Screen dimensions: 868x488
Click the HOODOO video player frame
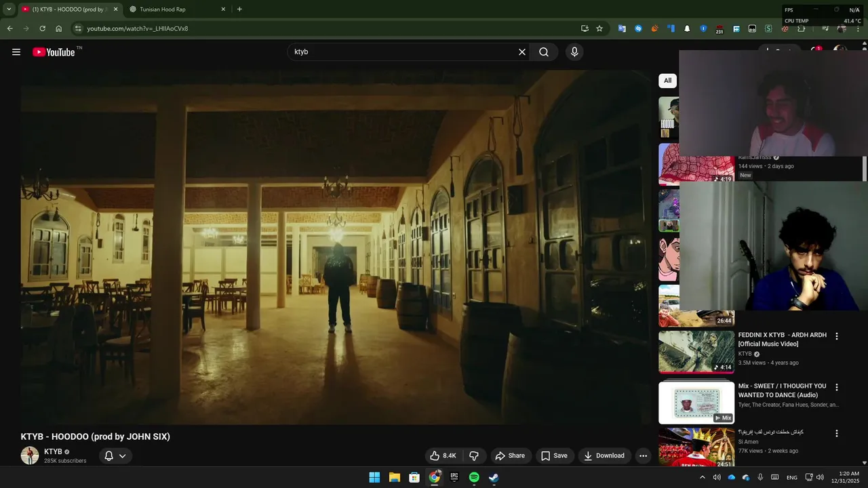click(336, 247)
